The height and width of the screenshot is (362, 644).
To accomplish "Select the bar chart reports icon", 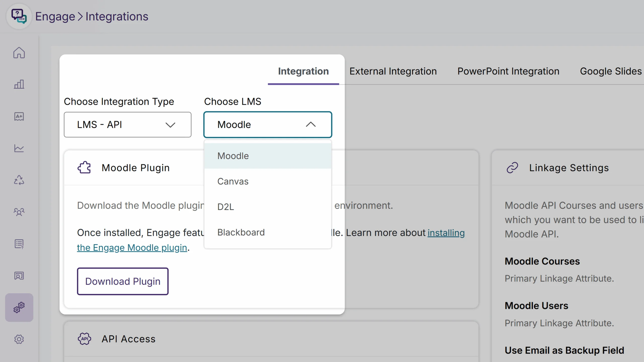I will pos(19,85).
